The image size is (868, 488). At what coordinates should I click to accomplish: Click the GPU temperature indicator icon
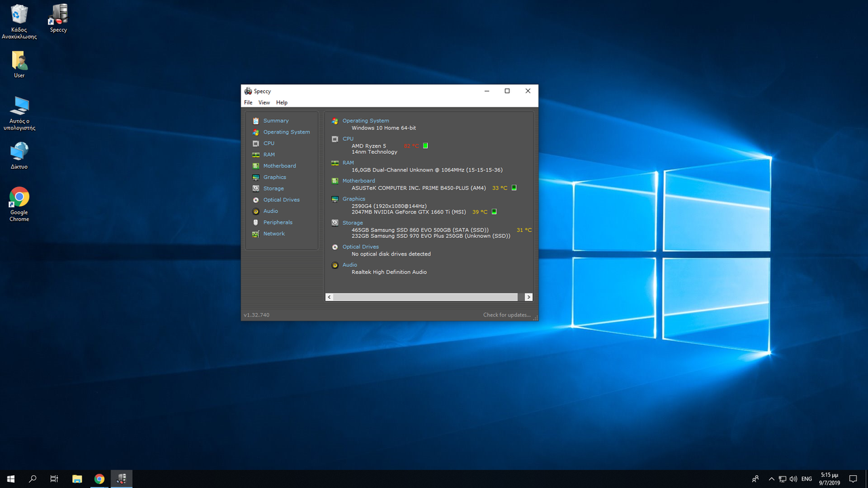tap(494, 211)
